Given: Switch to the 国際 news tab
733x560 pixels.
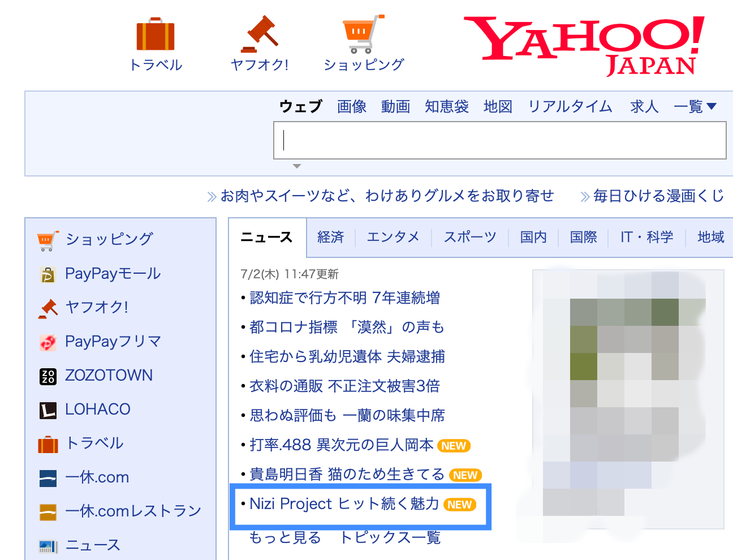Looking at the screenshot, I should tap(583, 238).
